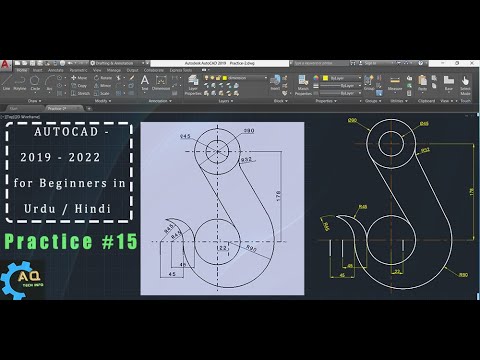Expand the Block panel
This screenshot has height=360, width=480.
280,101
